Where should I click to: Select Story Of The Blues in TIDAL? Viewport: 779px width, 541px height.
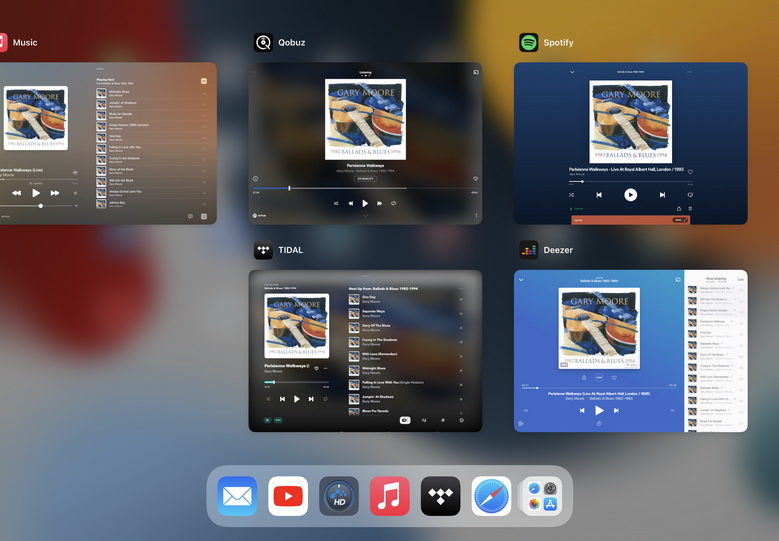pos(406,327)
